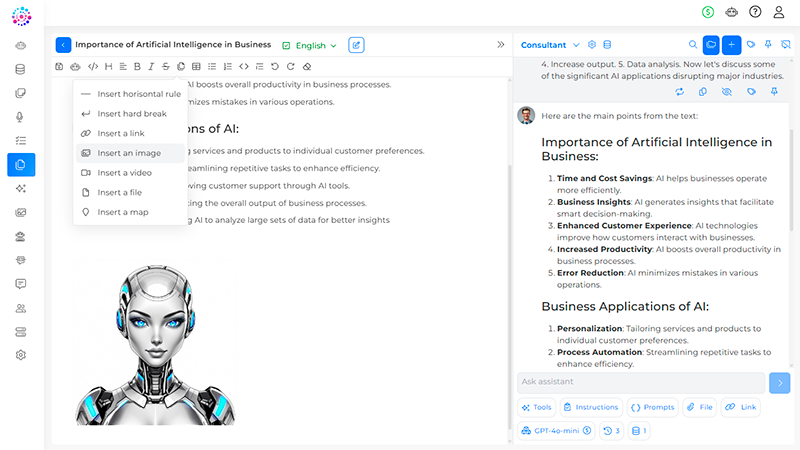The image size is (800, 450).
Task: Insert a table using toolbar icon
Action: [195, 67]
